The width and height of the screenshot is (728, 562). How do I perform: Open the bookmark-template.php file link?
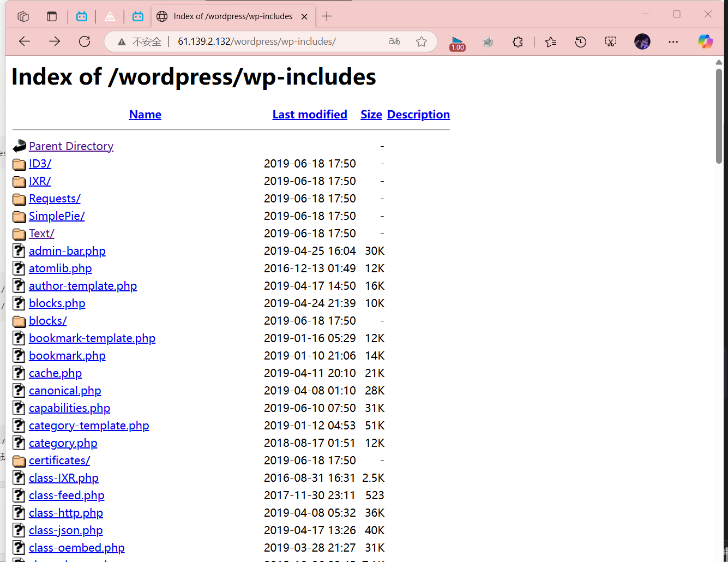tap(92, 338)
